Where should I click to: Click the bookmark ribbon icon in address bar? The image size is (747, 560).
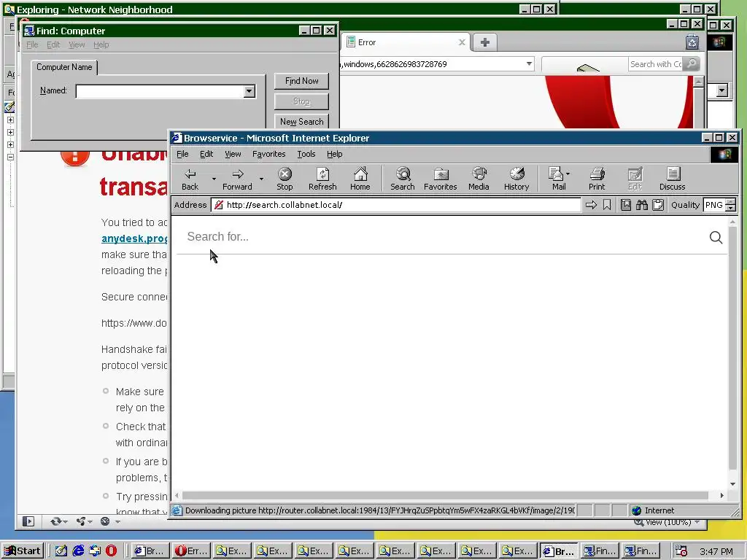coord(607,205)
